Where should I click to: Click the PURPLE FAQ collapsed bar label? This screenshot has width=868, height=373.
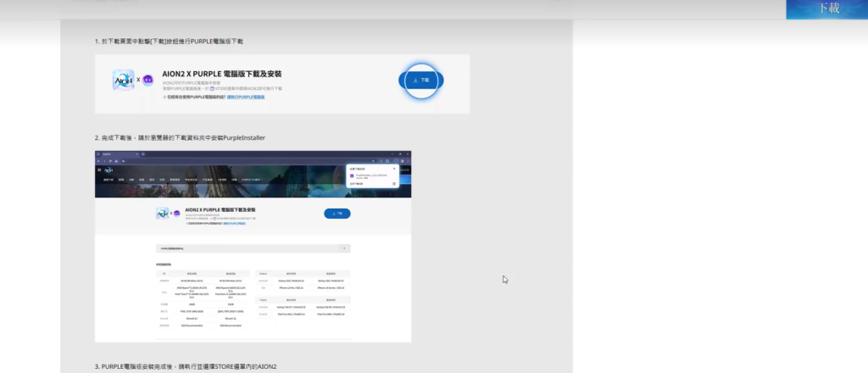click(173, 248)
